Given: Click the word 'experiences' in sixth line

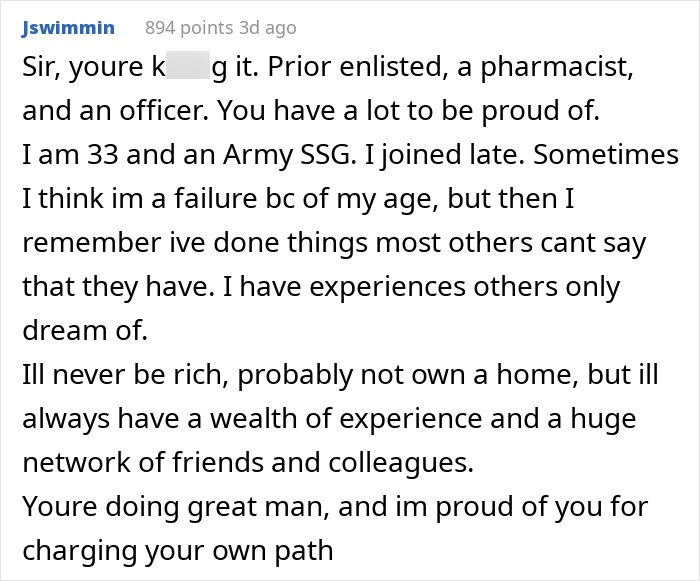Looking at the screenshot, I should tap(388, 287).
